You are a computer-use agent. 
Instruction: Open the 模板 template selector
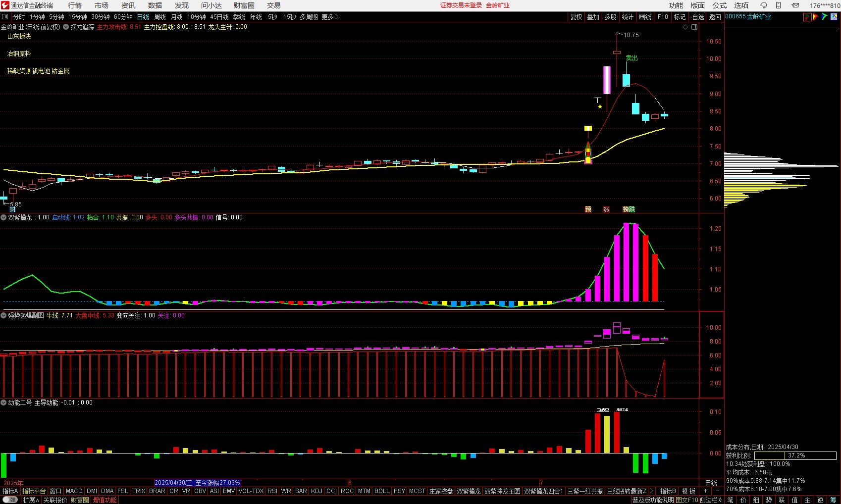[x=688, y=491]
